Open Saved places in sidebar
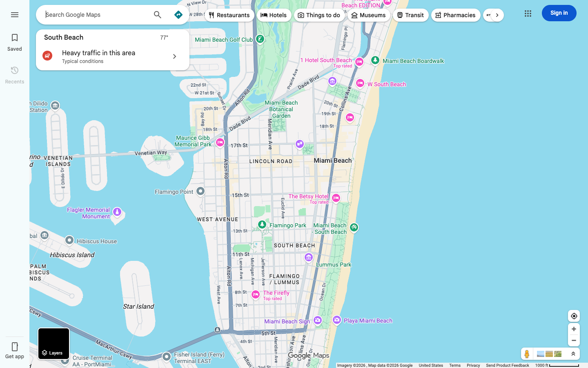The width and height of the screenshot is (588, 368). [15, 43]
